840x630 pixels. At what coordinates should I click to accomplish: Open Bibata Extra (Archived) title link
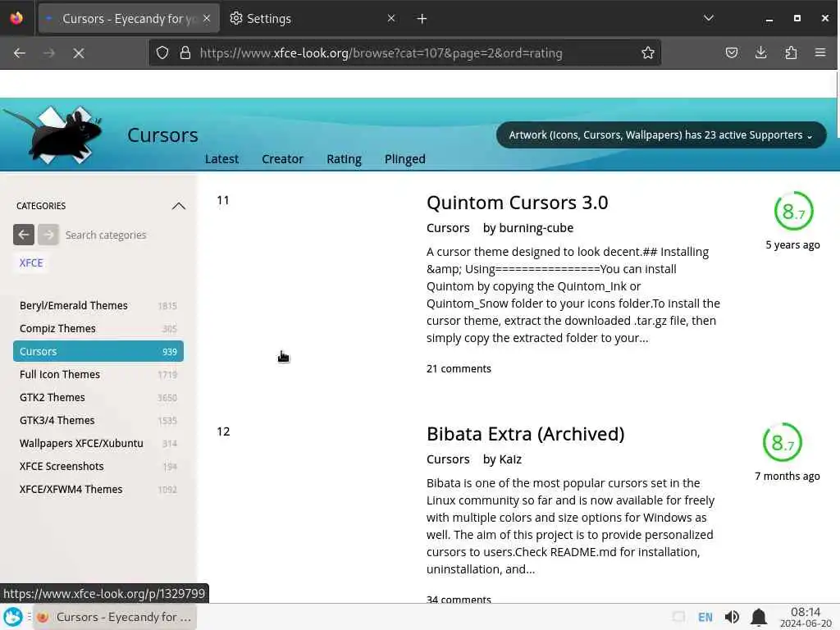pyautogui.click(x=526, y=435)
